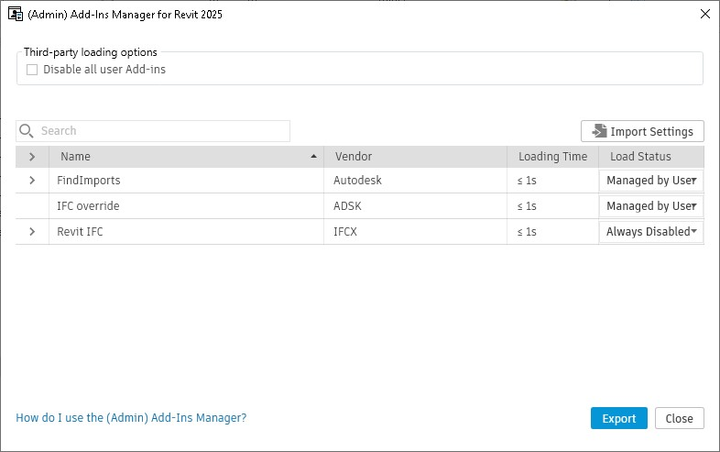This screenshot has width=720, height=452.
Task: Click in the Search input field
Action: [x=160, y=131]
